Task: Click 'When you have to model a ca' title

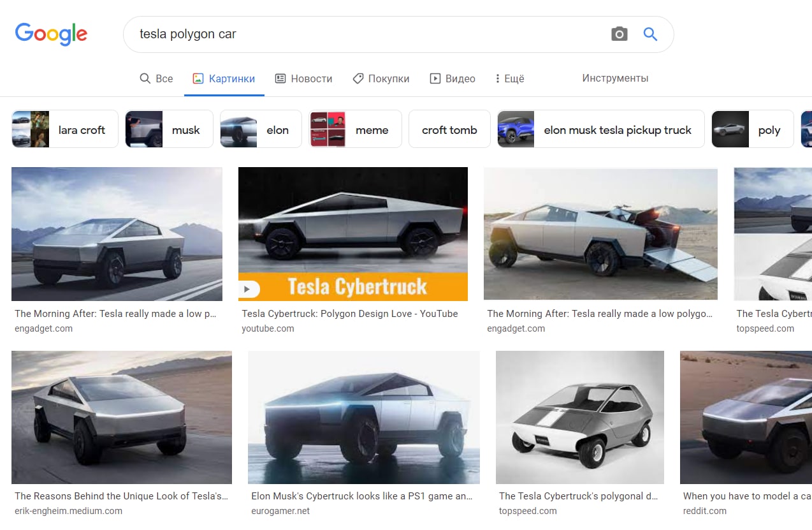Action: pos(747,496)
